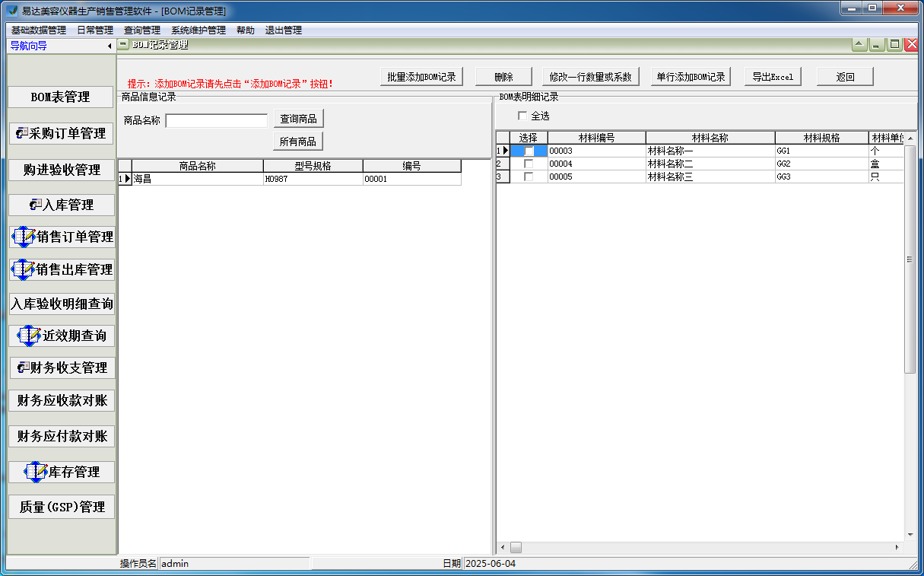The height and width of the screenshot is (576, 924).
Task: Enable the 全选 checkbox above material list
Action: point(523,114)
